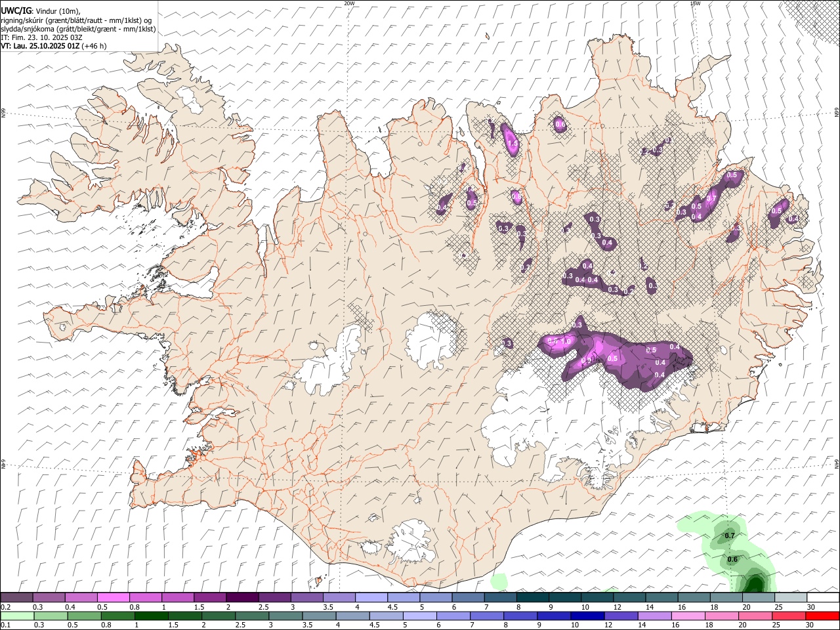The image size is (840, 630).
Task: Click the medium green 0.5 rain-scale swatch
Action: 84,616
